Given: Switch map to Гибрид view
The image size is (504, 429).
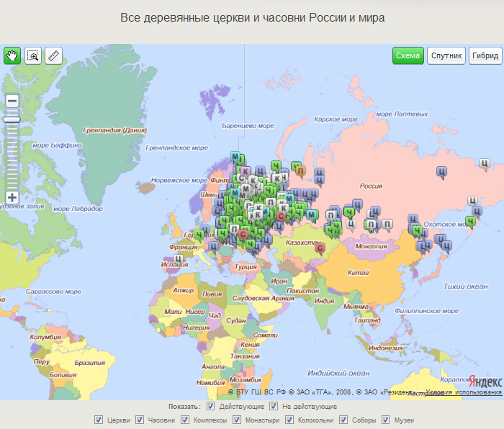Looking at the screenshot, I should (485, 56).
